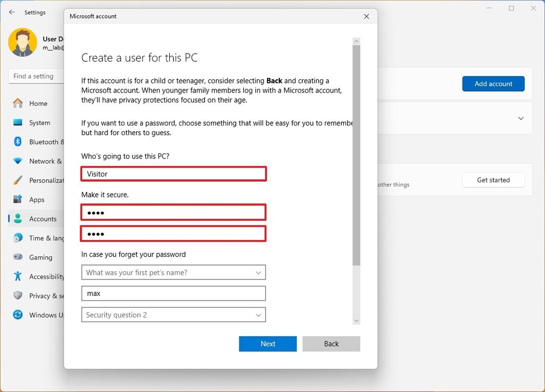Click the Add account button

(493, 84)
